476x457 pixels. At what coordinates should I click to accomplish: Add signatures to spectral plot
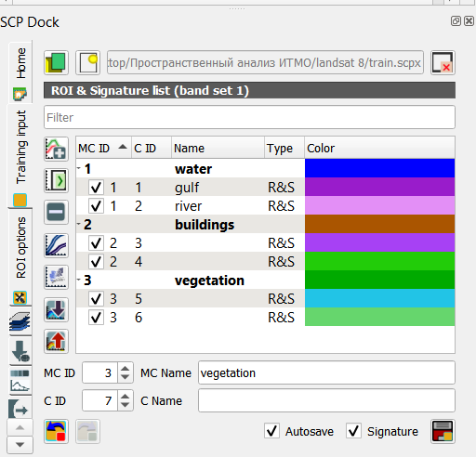pyautogui.click(x=56, y=245)
